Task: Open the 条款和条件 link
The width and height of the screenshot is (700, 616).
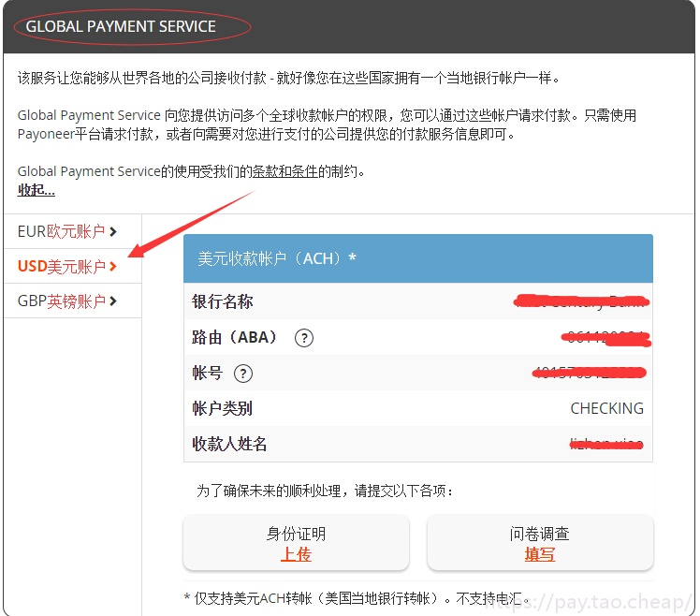Action: coord(284,171)
